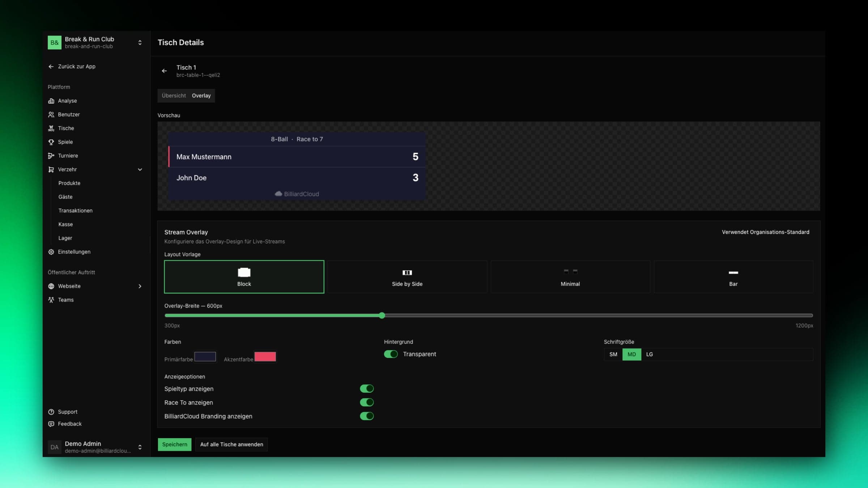Click the B& organisation avatar
868x488 pixels.
pos(55,43)
